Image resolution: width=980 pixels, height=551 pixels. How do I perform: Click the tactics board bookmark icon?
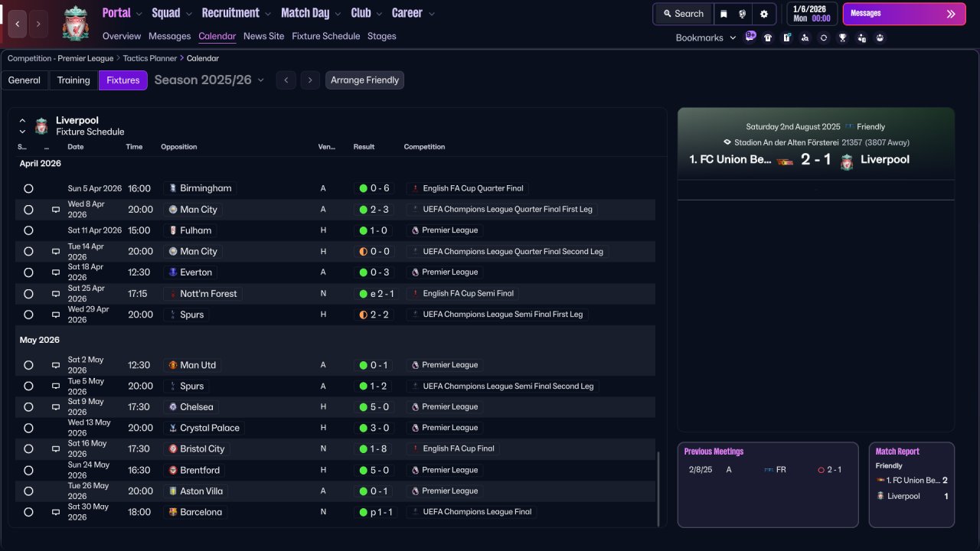786,37
